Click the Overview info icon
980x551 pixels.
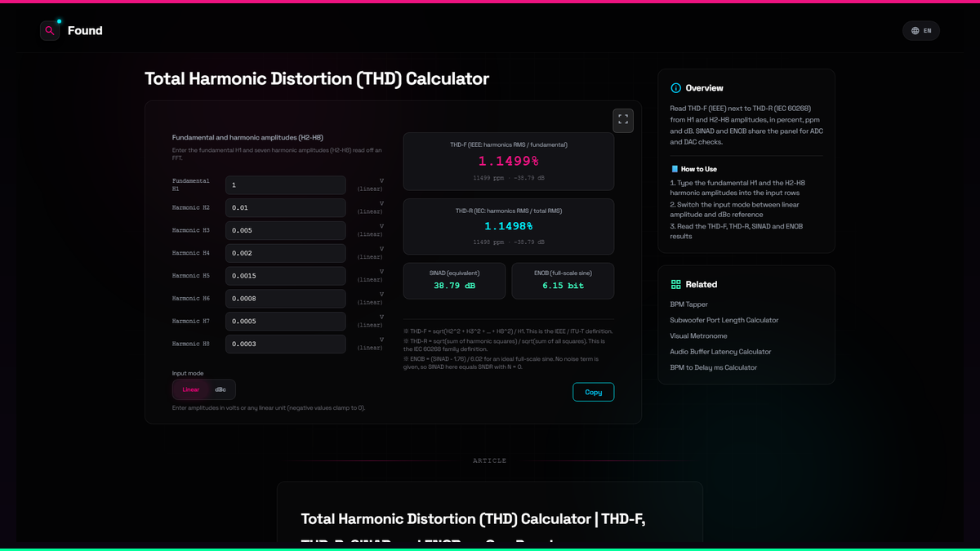pyautogui.click(x=675, y=88)
